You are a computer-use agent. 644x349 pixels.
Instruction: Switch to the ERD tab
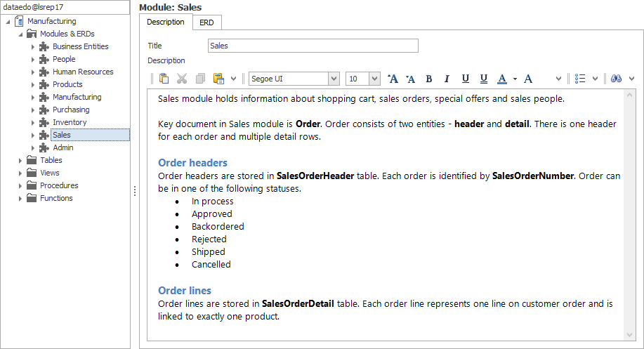207,22
